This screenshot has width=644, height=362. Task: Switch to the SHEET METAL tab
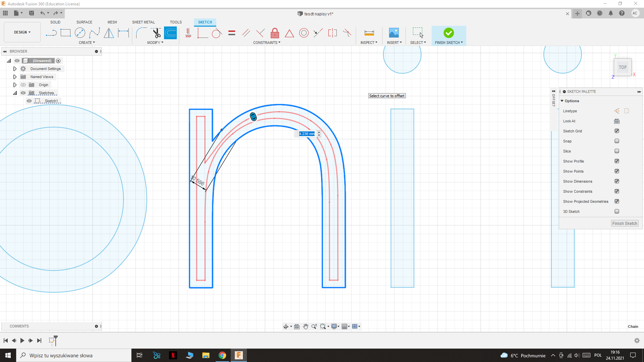(x=144, y=22)
